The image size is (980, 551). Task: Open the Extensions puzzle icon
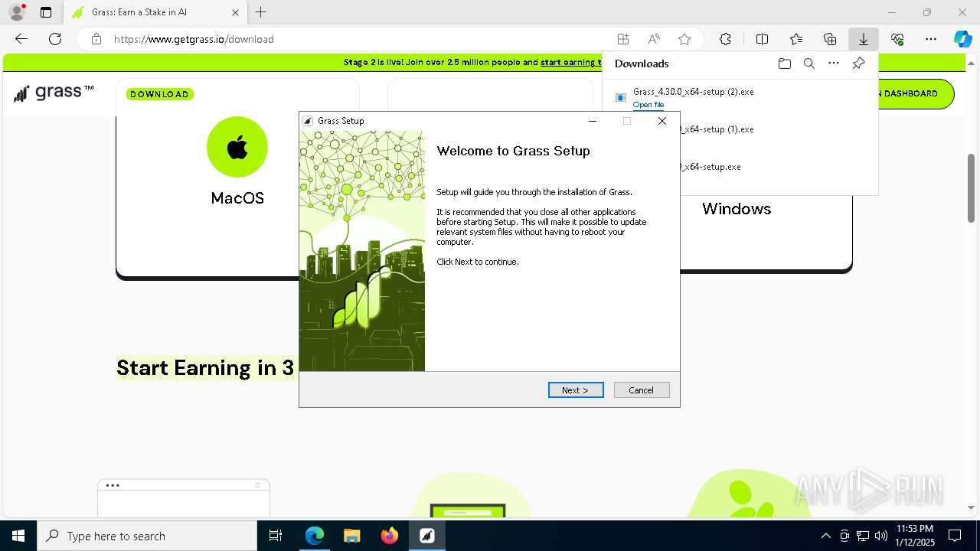point(725,39)
